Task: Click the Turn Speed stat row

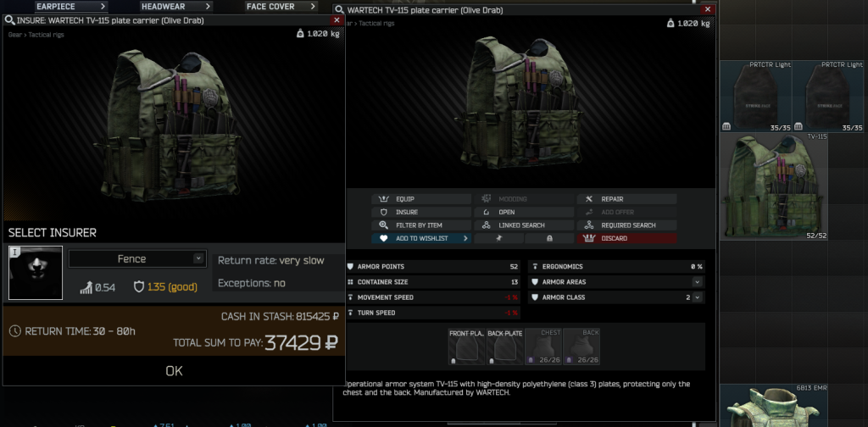Action: coord(433,313)
